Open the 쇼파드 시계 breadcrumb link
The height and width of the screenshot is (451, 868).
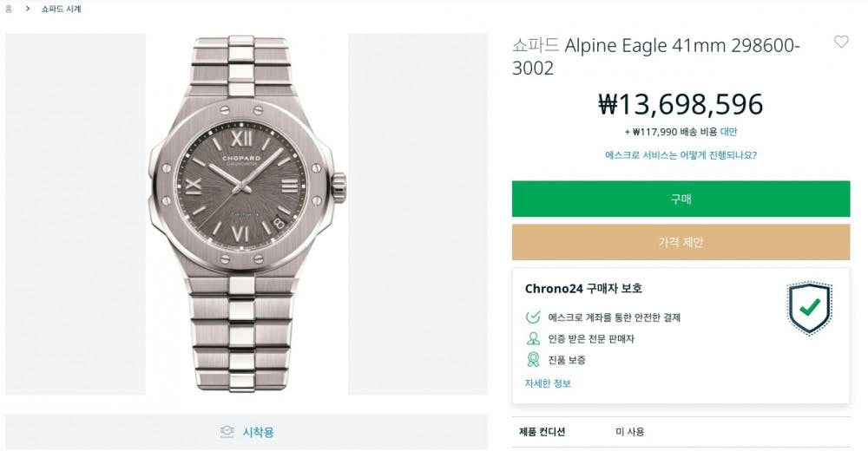pyautogui.click(x=61, y=9)
